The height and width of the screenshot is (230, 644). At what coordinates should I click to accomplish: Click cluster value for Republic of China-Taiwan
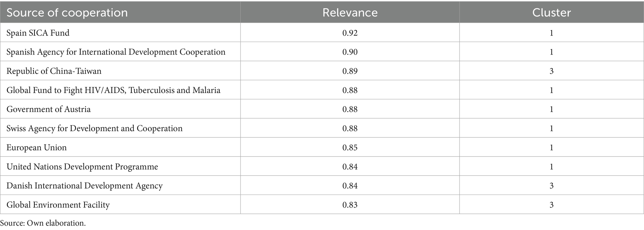[551, 71]
